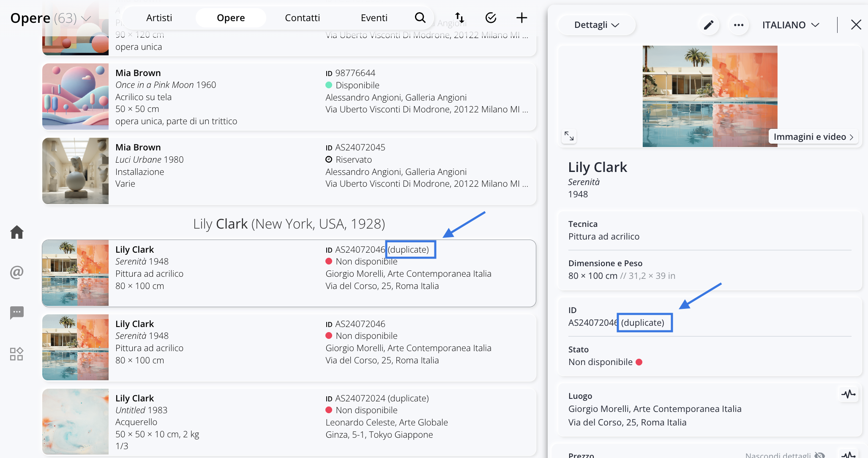The width and height of the screenshot is (868, 458).
Task: Expand the Dettagli dropdown
Action: pos(596,25)
